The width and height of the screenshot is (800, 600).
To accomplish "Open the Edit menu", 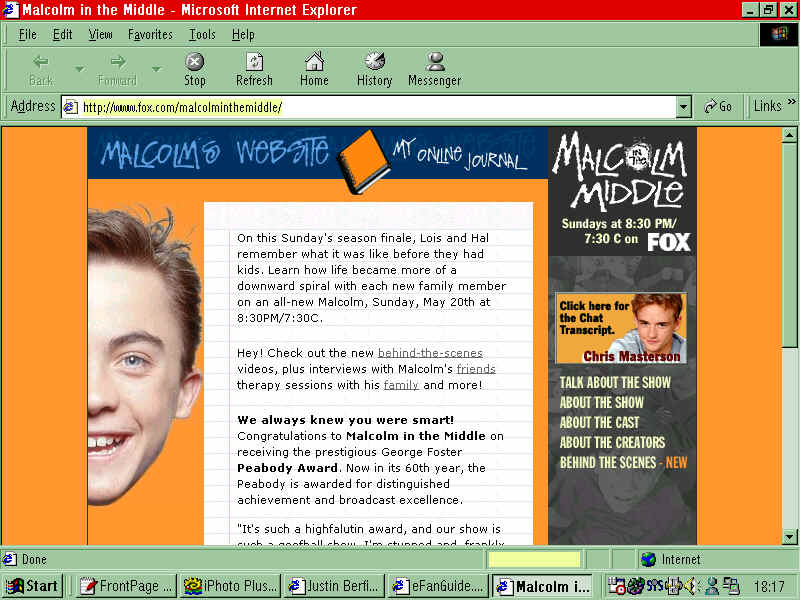I will pos(62,35).
